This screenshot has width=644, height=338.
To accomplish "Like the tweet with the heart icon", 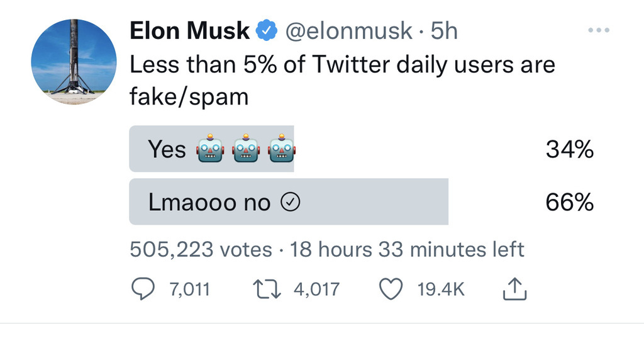I will 392,290.
